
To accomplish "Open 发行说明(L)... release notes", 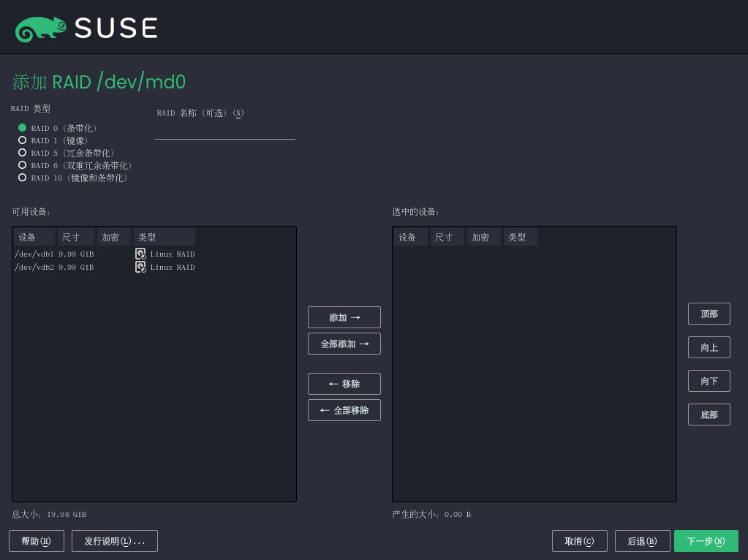I will tap(115, 541).
